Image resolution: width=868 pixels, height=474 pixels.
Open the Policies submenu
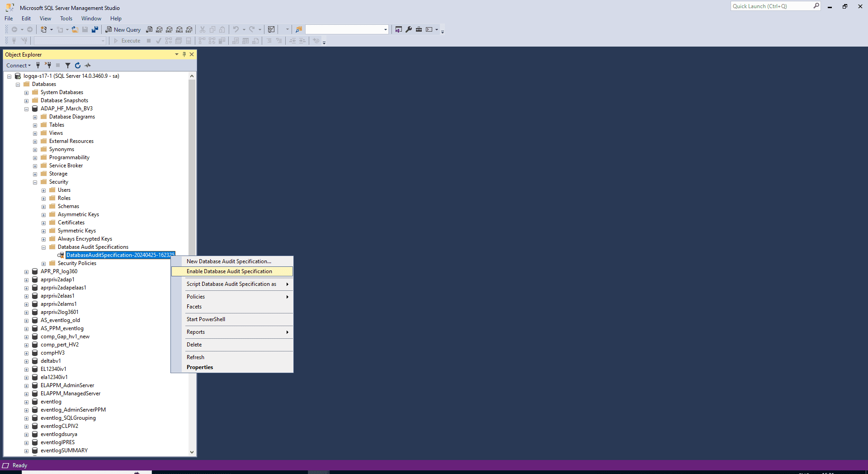tap(232, 297)
